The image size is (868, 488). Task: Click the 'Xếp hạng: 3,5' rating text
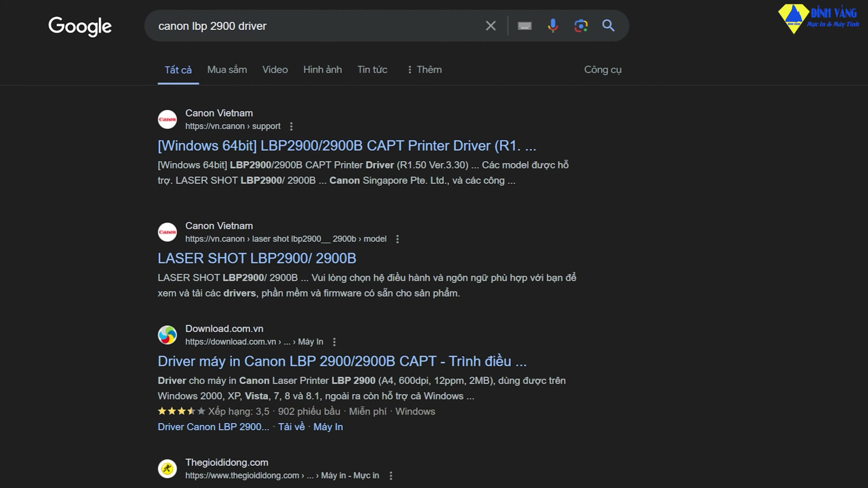click(239, 411)
